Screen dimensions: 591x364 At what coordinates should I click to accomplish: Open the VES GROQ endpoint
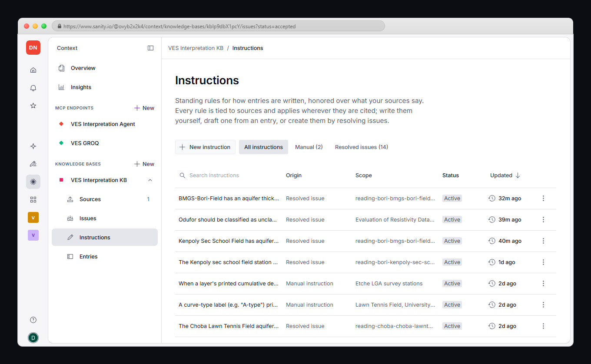[105, 143]
